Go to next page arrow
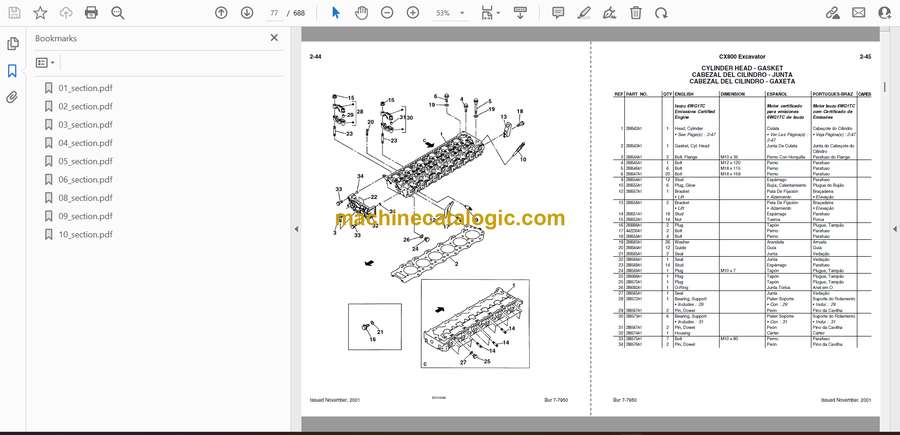Image resolution: width=900 pixels, height=435 pixels. [x=247, y=13]
